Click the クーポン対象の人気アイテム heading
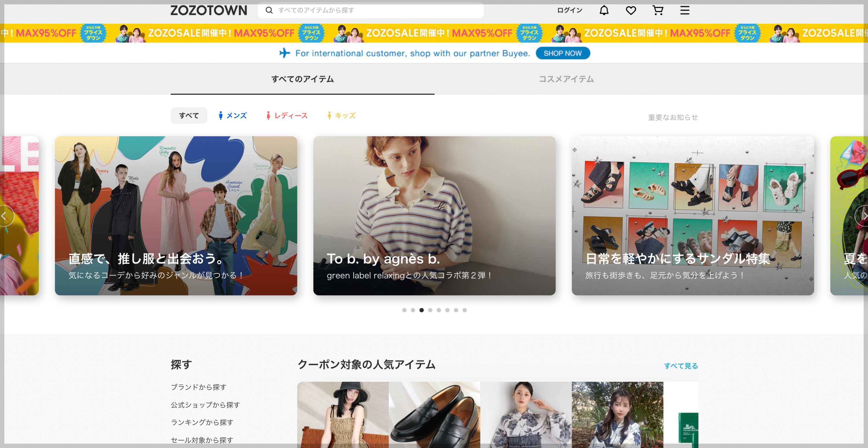Screen dimensions: 868x448 367,364
